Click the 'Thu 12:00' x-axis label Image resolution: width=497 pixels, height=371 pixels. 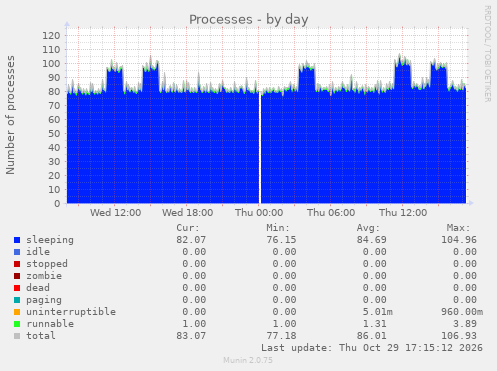[403, 213]
